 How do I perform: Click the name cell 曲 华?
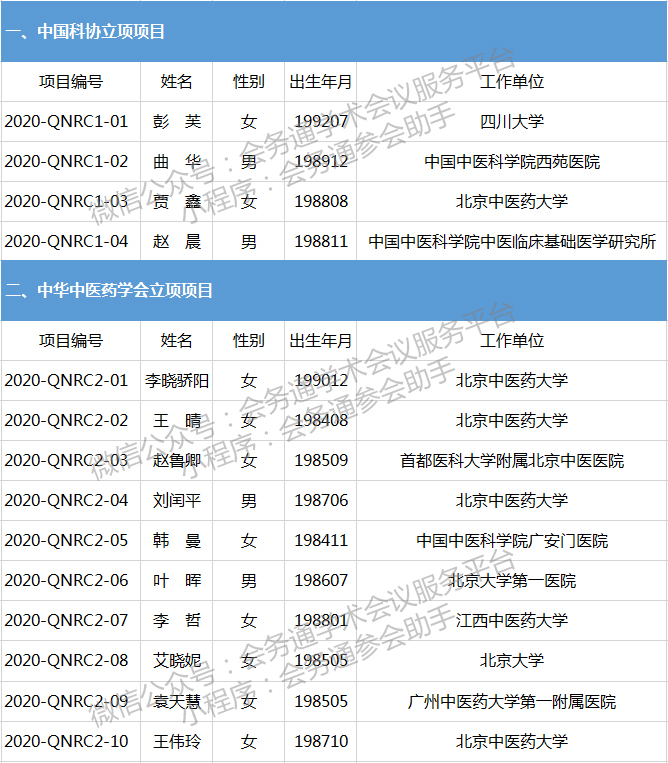(177, 161)
